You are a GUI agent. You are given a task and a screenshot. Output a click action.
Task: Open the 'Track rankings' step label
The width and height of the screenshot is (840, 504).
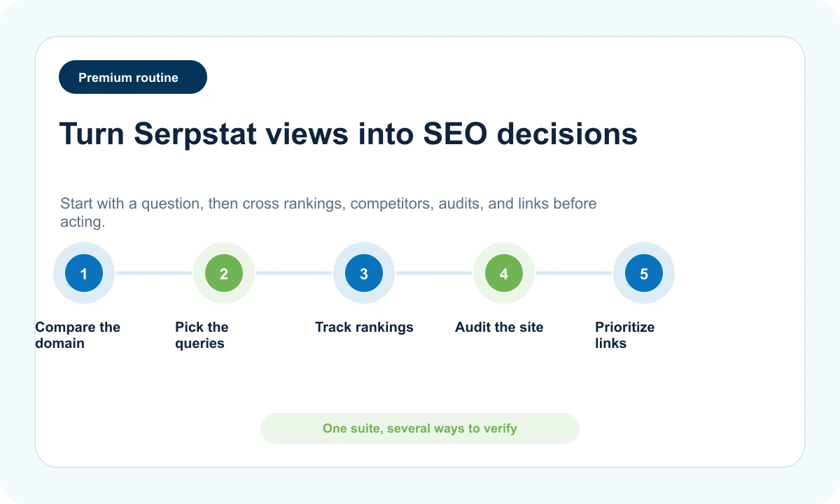[x=364, y=328]
